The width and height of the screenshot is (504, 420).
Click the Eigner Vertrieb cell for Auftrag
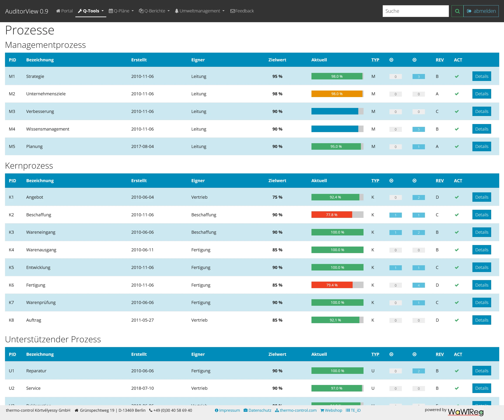click(199, 320)
